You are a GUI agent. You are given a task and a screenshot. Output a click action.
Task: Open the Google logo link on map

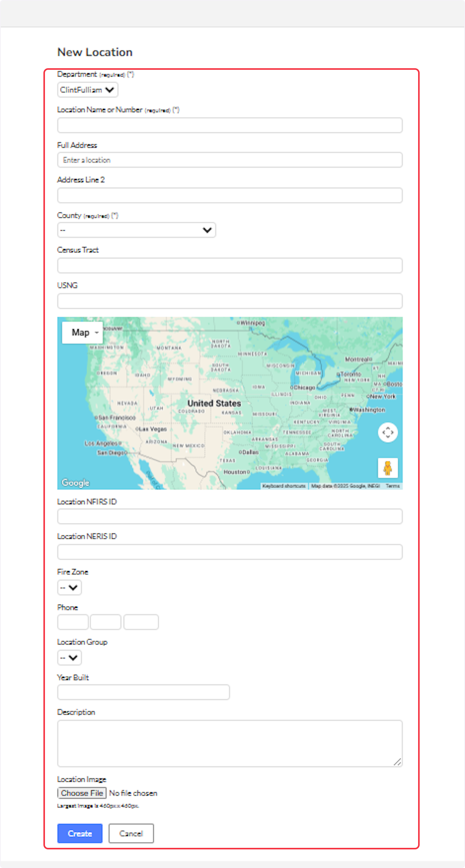click(76, 483)
